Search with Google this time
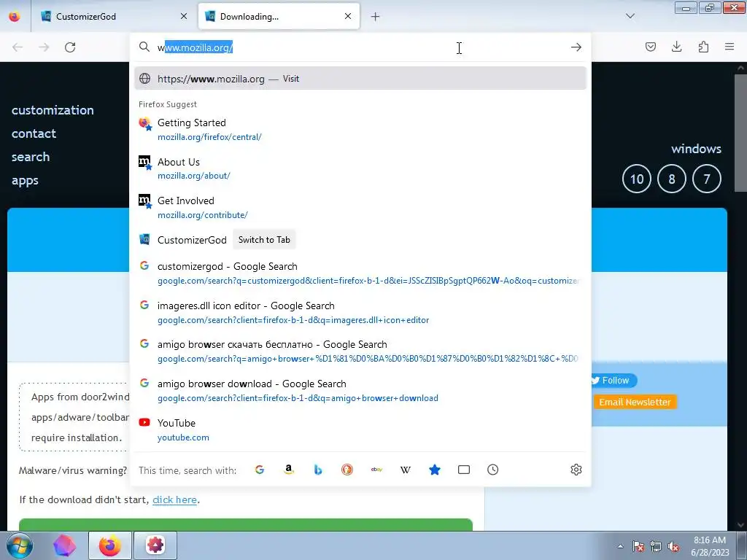This screenshot has height=560, width=747. coord(260,470)
